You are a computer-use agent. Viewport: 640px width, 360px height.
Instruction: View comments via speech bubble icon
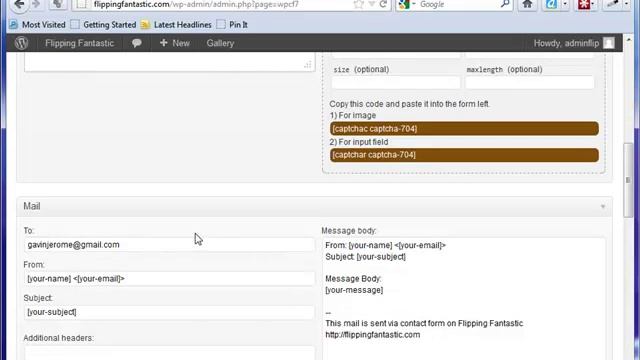(137, 43)
